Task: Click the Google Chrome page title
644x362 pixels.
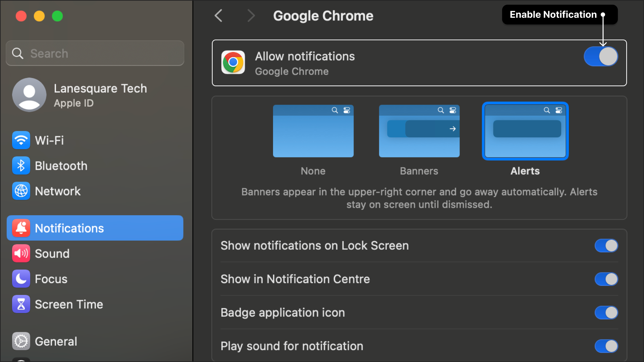Action: pyautogui.click(x=323, y=16)
